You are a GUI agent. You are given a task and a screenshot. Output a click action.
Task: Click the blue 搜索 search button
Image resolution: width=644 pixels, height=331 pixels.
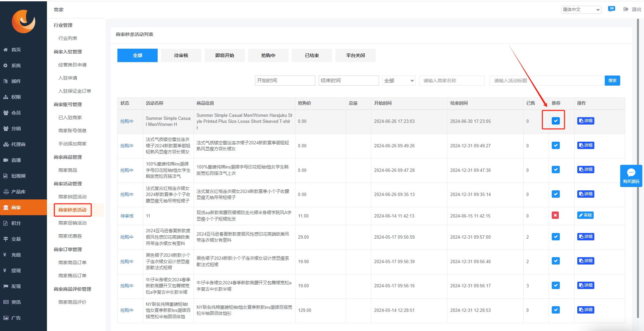612,81
